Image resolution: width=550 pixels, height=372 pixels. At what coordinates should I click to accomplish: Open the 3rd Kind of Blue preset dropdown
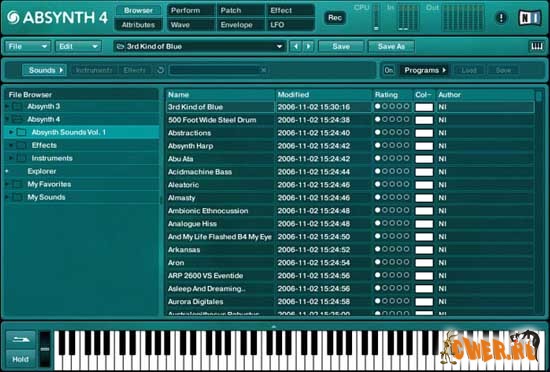click(x=199, y=46)
